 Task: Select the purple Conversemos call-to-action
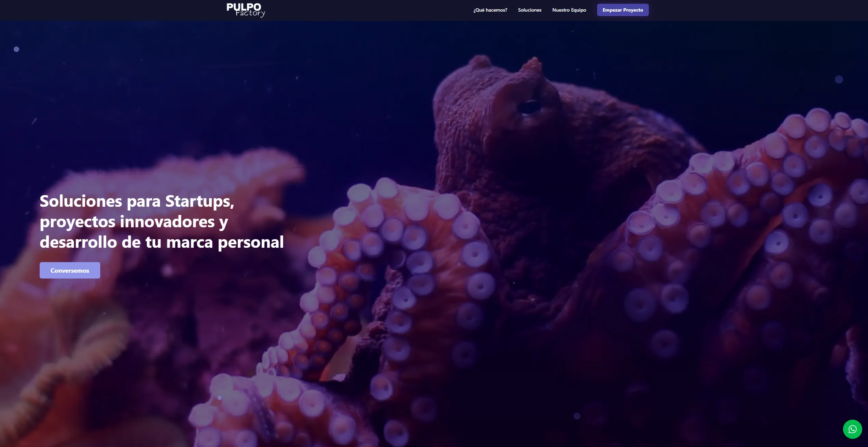click(69, 270)
